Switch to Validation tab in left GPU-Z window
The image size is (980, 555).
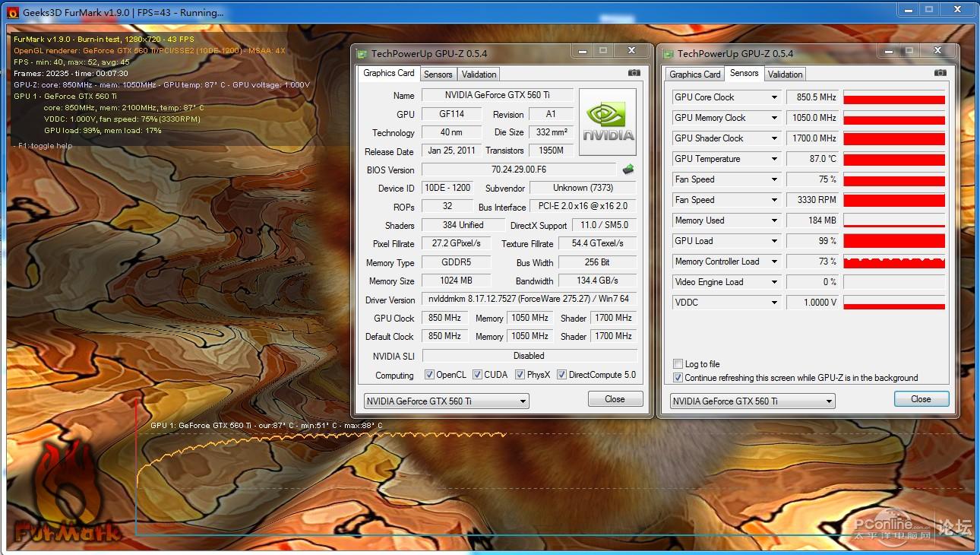(479, 75)
